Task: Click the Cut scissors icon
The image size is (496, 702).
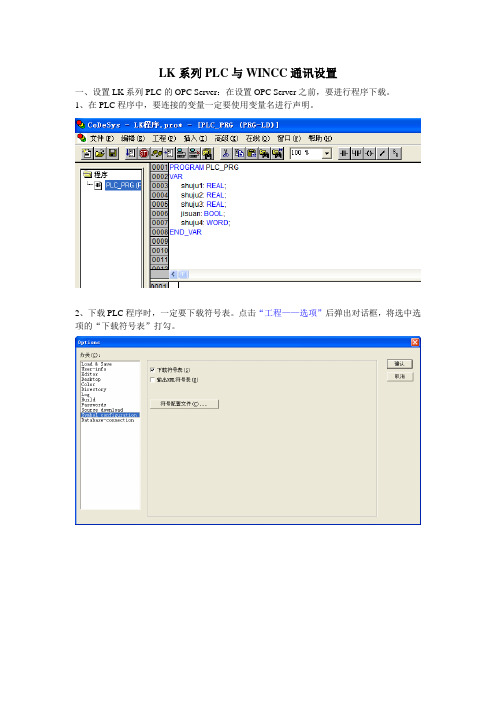Action: [x=226, y=154]
